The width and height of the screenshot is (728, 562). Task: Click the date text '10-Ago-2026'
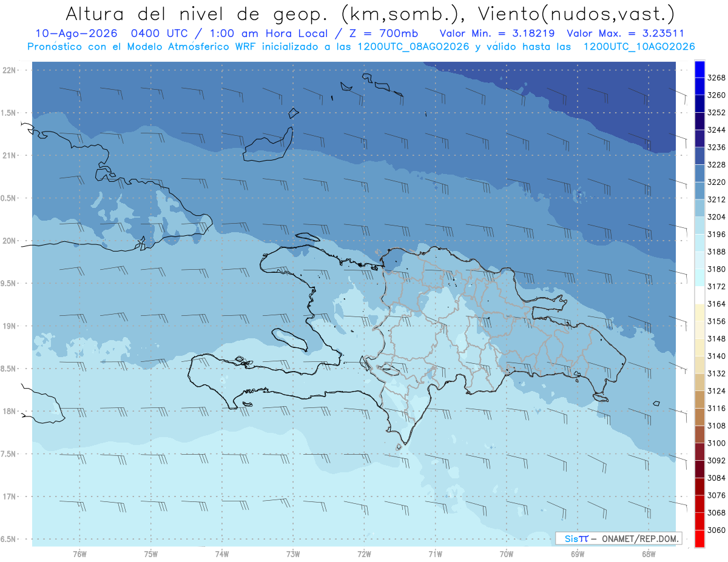(76, 33)
